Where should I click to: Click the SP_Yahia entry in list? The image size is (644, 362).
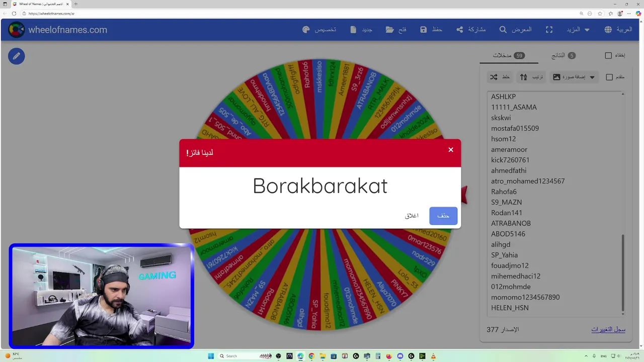click(x=504, y=255)
